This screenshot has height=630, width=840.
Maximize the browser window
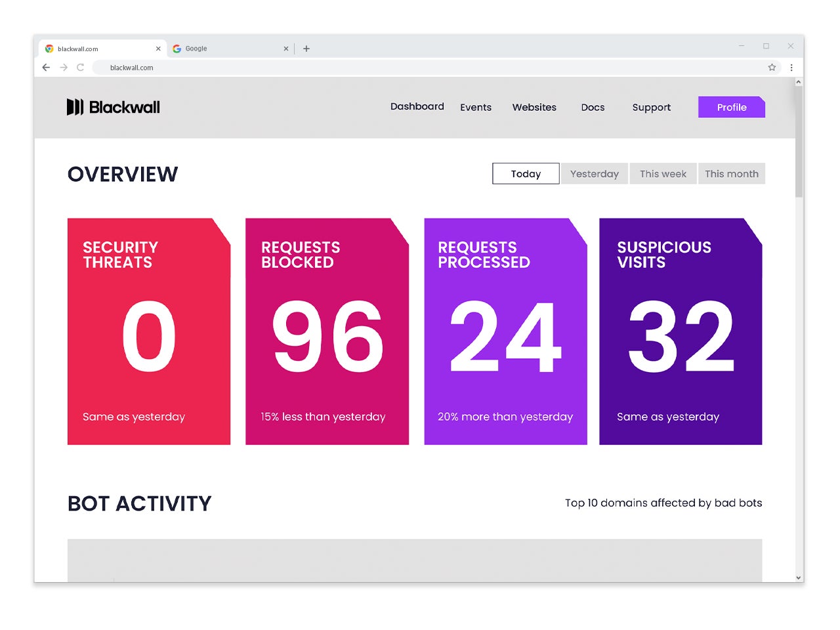pyautogui.click(x=766, y=46)
